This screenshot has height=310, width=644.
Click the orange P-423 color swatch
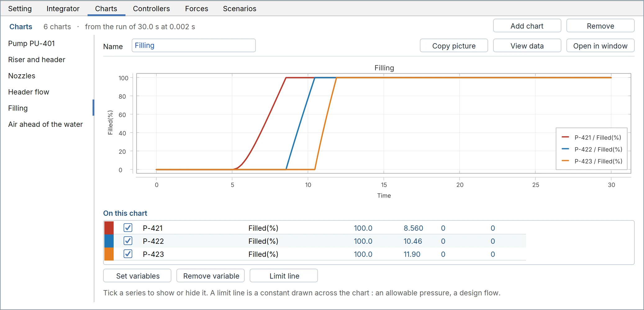(x=109, y=254)
